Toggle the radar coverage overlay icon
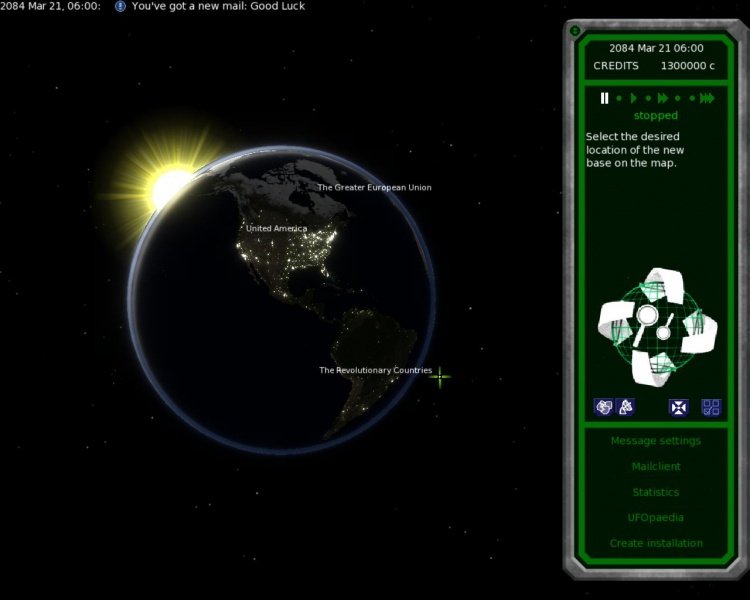The width and height of the screenshot is (750, 600). pos(625,407)
